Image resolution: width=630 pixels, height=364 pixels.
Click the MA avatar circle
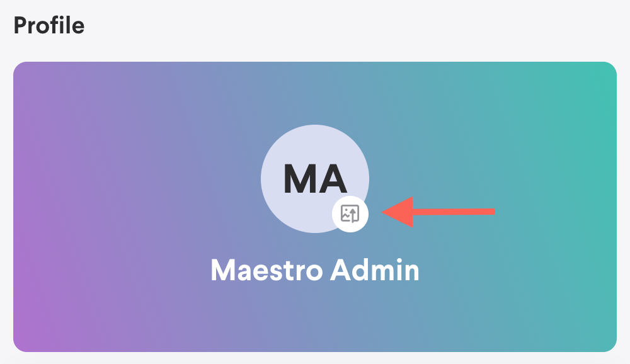point(304,157)
